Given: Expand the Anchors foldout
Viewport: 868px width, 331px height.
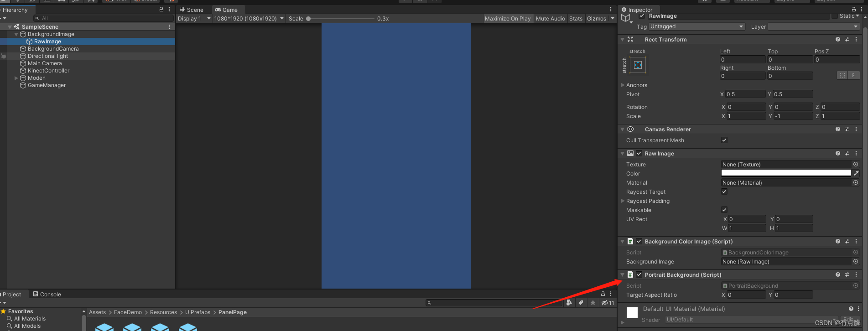Looking at the screenshot, I should (623, 85).
